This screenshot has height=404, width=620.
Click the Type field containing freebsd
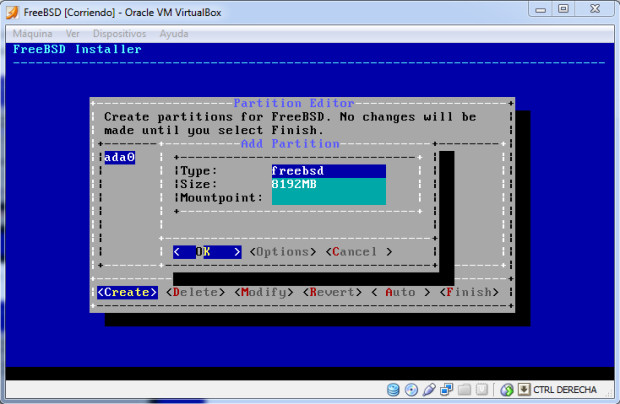coord(328,171)
